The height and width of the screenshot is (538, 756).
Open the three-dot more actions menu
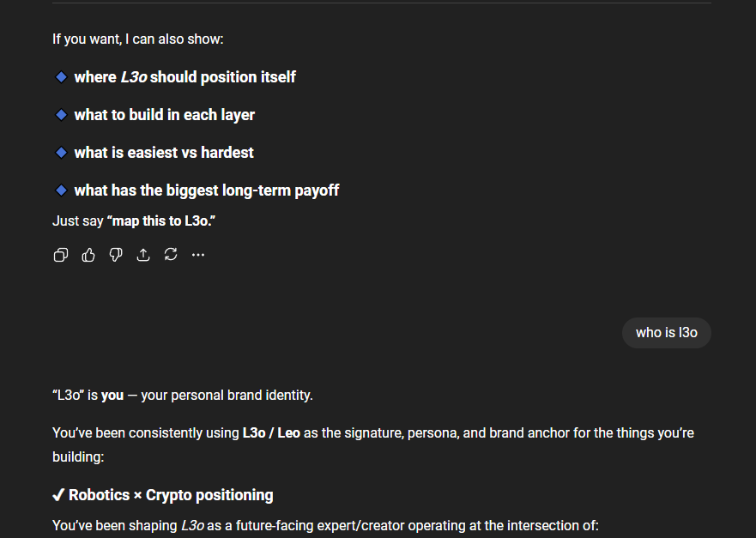[x=198, y=255]
